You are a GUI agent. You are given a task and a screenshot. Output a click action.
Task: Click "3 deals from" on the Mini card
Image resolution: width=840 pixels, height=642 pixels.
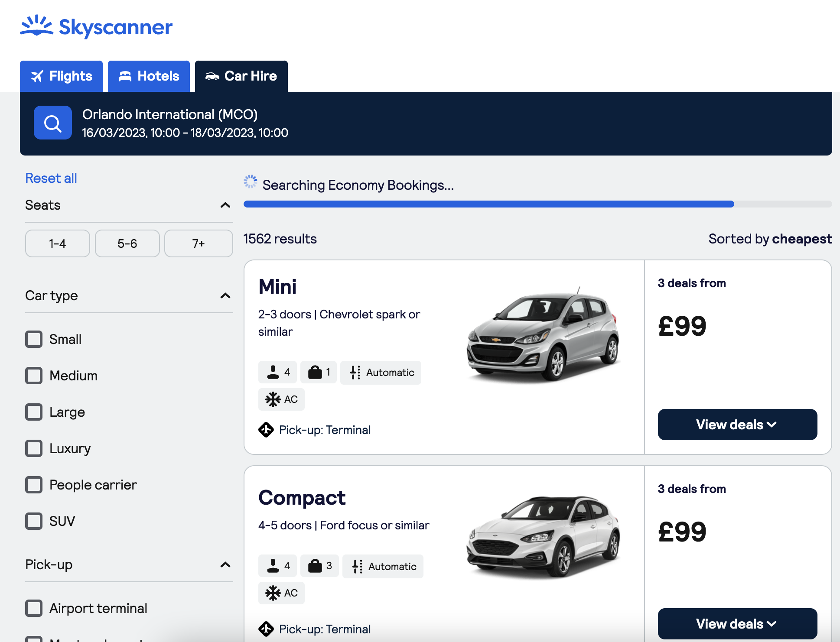pos(692,283)
